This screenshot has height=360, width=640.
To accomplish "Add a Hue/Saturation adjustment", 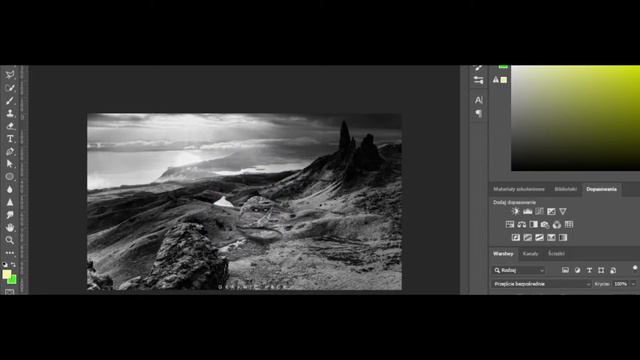I will point(510,224).
